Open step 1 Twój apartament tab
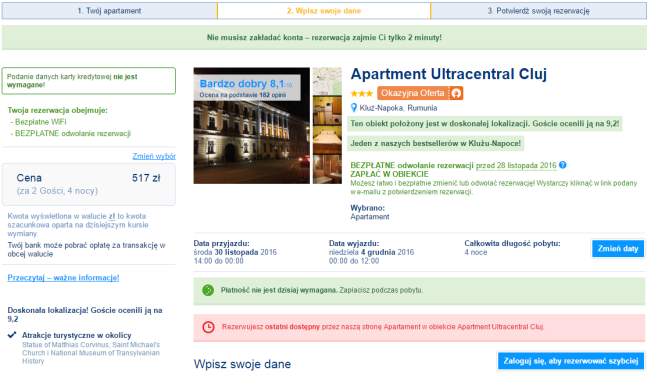This screenshot has height=374, width=650. click(x=109, y=11)
